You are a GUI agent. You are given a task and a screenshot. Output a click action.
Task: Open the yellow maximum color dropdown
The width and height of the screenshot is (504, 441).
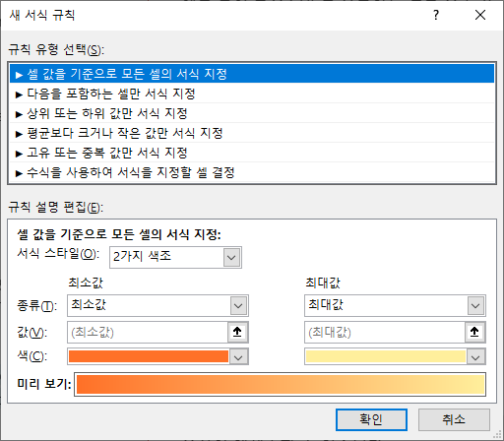tap(395, 356)
